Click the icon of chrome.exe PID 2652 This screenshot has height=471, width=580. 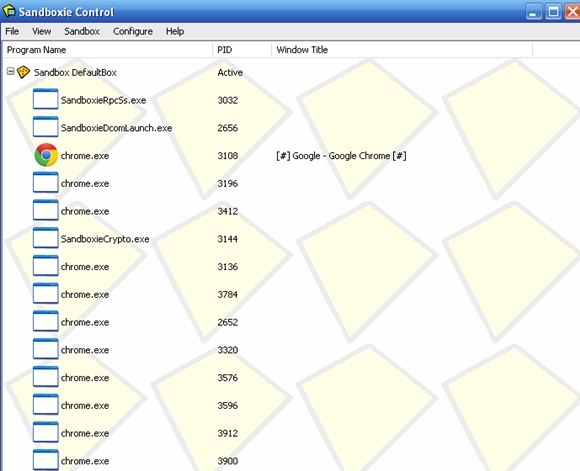pos(45,321)
